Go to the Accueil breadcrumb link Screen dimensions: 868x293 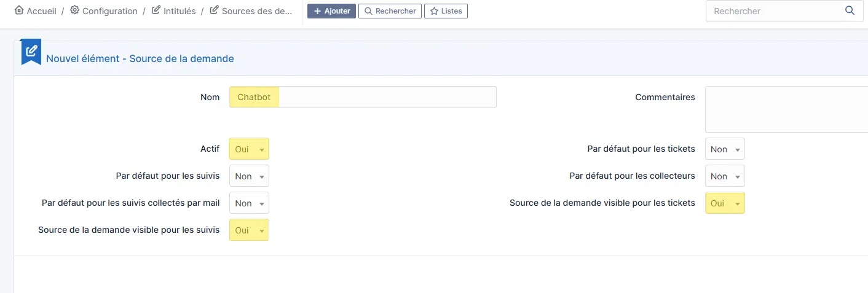41,11
